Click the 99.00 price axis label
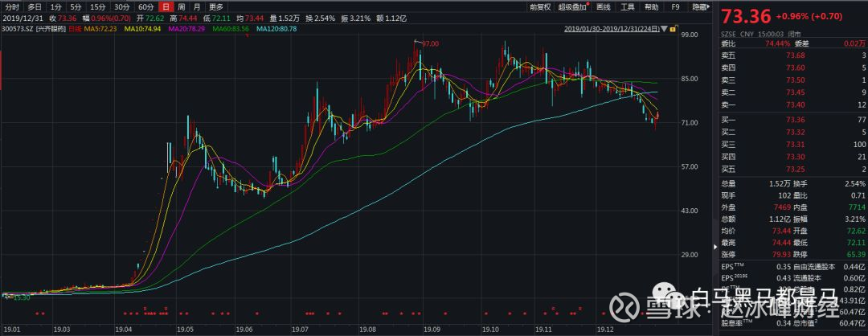 point(688,35)
